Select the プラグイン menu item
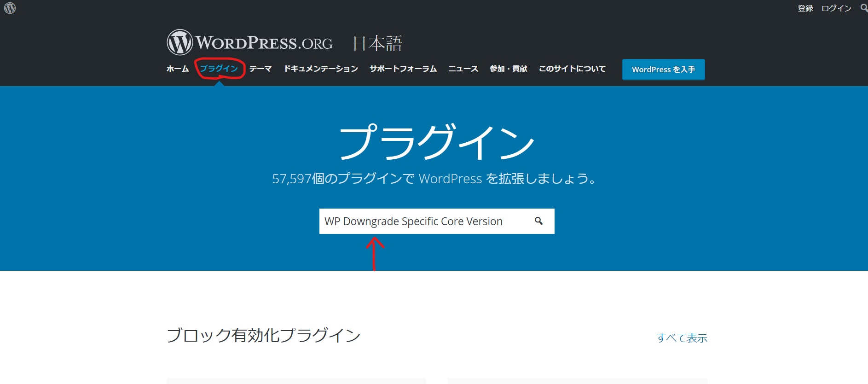The image size is (868, 384). (219, 69)
